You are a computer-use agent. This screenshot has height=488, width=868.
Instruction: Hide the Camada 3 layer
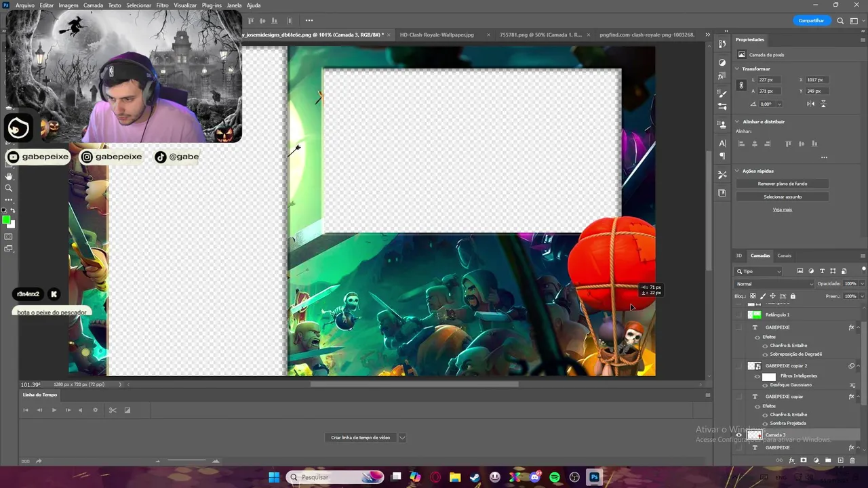click(x=739, y=435)
